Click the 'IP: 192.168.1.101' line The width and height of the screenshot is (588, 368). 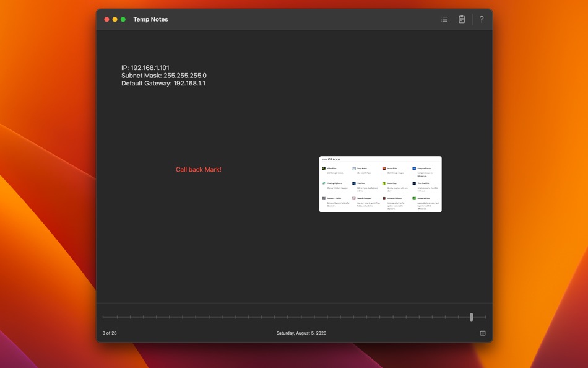(x=145, y=68)
